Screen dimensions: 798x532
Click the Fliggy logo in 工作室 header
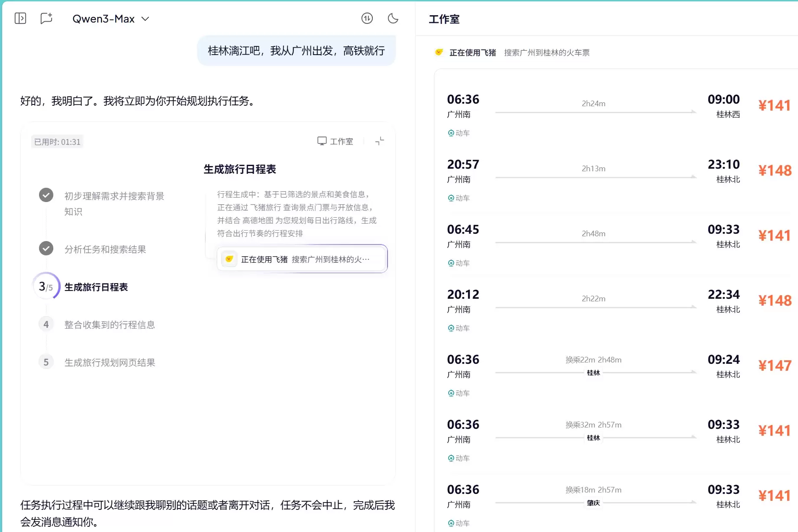click(439, 52)
